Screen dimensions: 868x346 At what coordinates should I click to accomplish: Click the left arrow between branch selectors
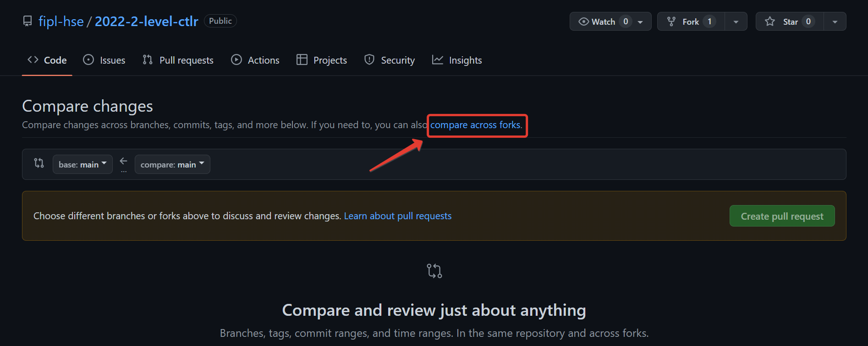point(123,161)
